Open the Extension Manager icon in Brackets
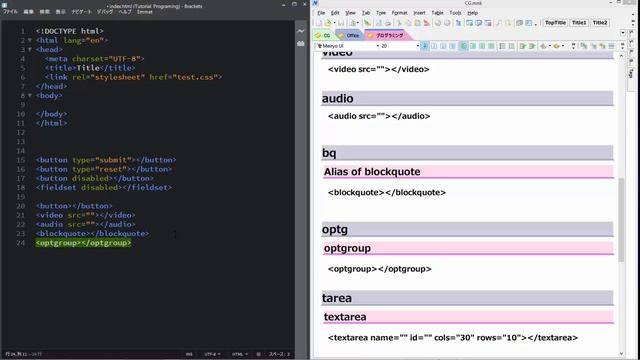Viewport: 640px width, 360px height. coord(301,43)
